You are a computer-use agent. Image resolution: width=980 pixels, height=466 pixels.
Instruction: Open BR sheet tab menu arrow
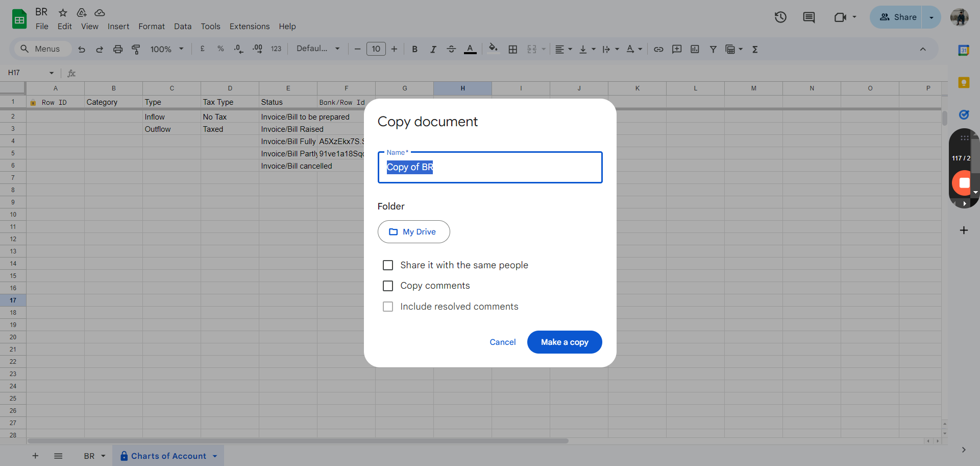click(x=103, y=456)
